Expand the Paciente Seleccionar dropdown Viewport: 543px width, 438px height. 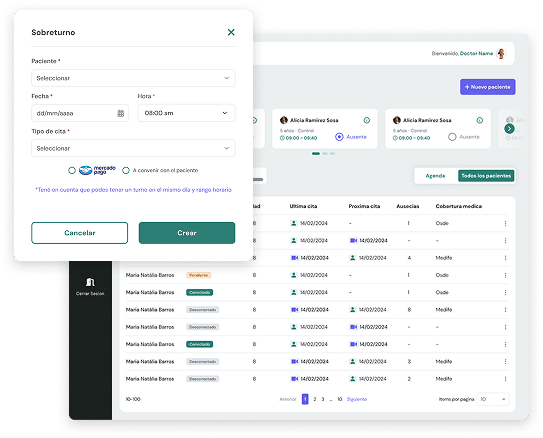click(133, 78)
